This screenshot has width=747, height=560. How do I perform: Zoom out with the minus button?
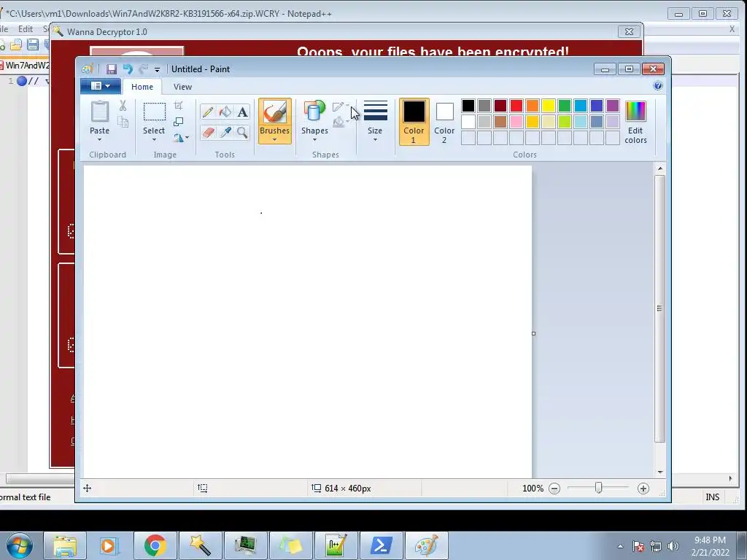pos(554,489)
